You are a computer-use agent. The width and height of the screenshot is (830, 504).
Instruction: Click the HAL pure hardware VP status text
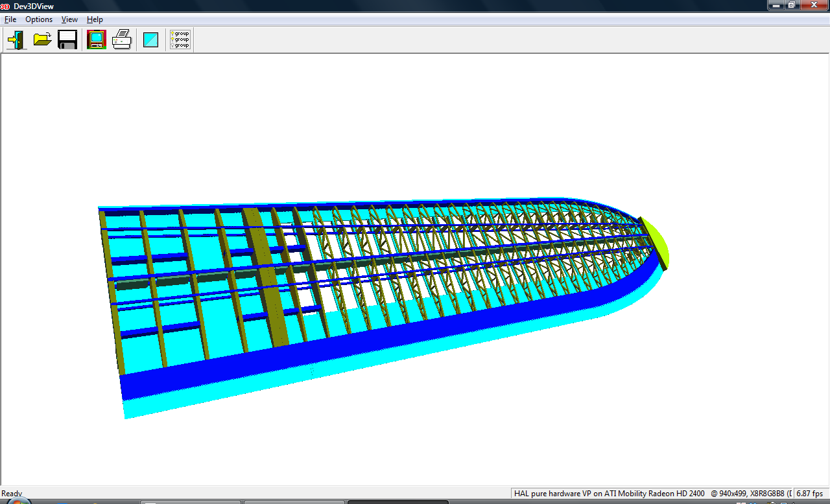tap(609, 494)
